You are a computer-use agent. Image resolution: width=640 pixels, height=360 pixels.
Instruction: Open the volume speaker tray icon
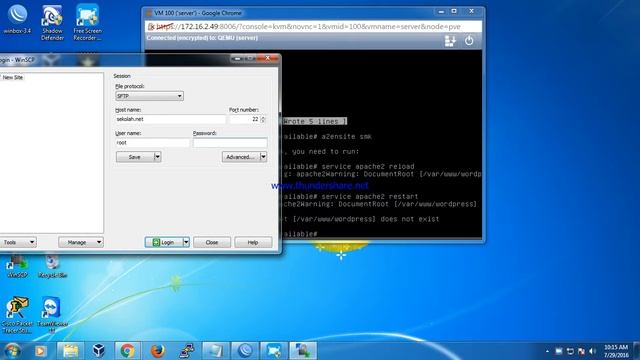click(593, 351)
